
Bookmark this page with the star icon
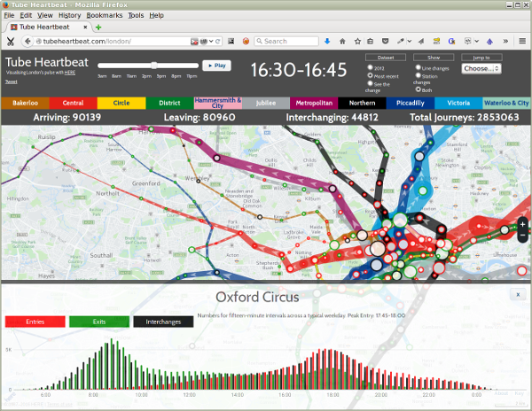point(357,42)
